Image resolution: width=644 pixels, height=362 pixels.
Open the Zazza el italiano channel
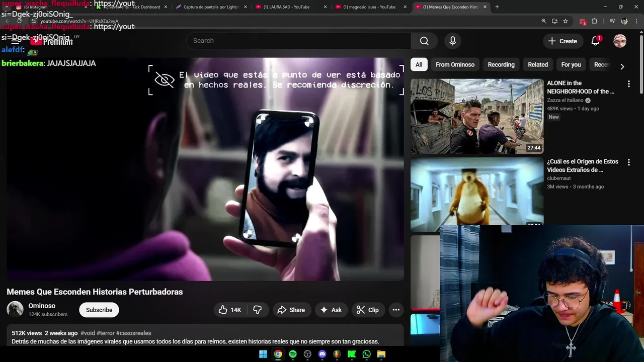click(565, 101)
